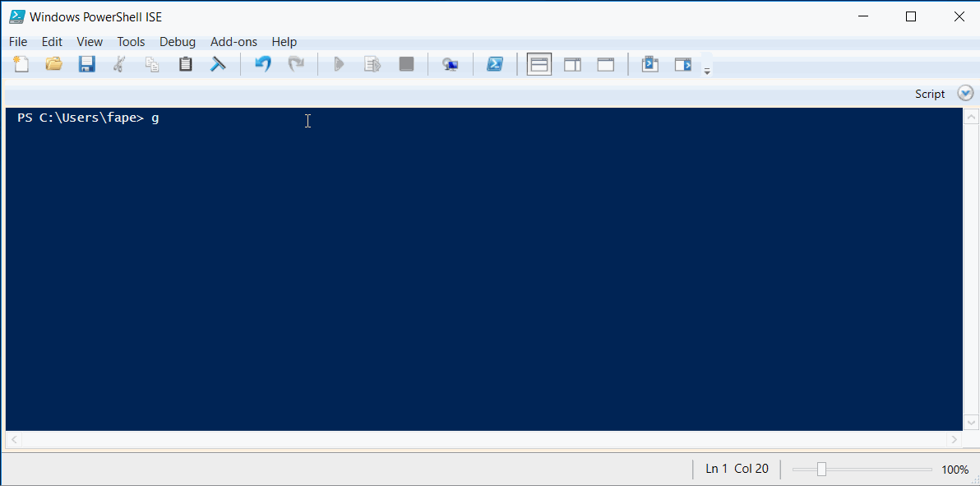The width and height of the screenshot is (980, 486).
Task: Paste from clipboard icon
Action: [185, 64]
